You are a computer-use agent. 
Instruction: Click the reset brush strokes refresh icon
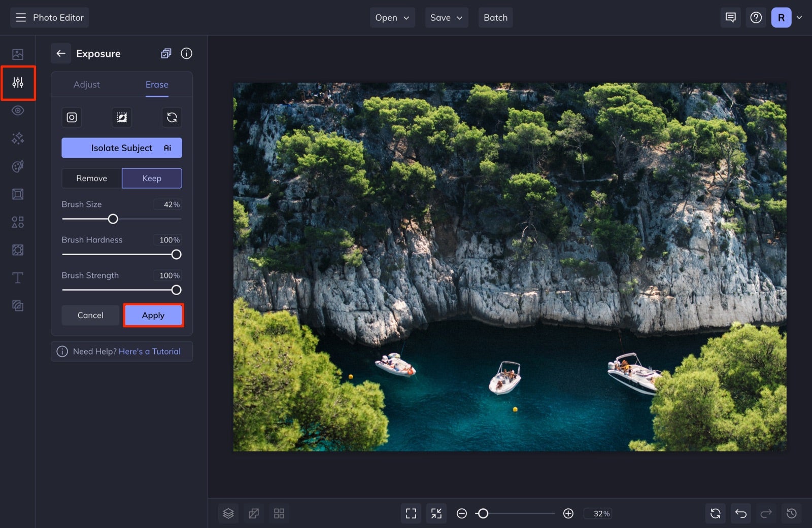point(172,117)
